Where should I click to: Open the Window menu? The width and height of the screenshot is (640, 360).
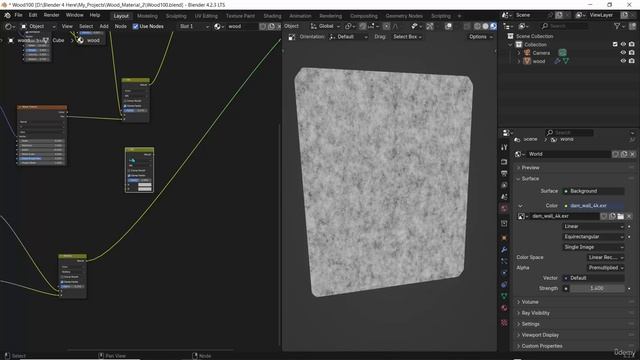click(75, 15)
